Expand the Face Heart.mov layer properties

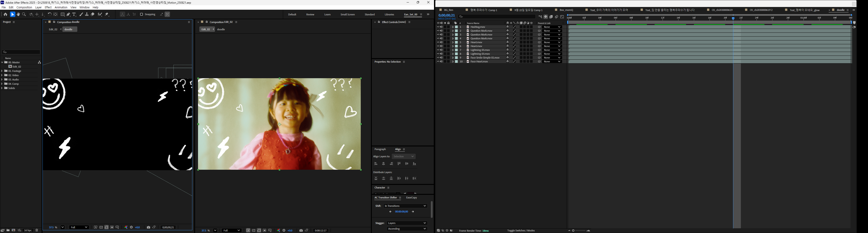[x=453, y=62]
